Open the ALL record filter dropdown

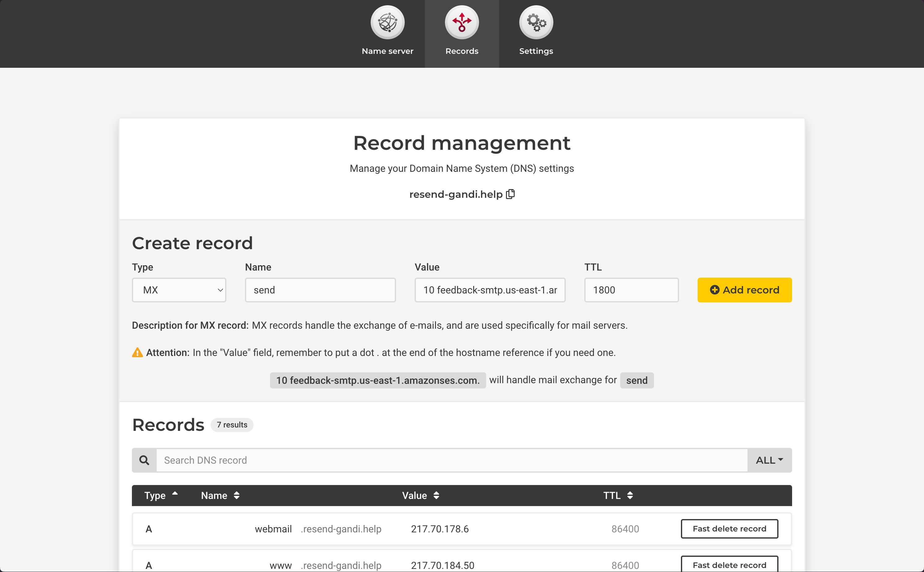click(x=769, y=460)
